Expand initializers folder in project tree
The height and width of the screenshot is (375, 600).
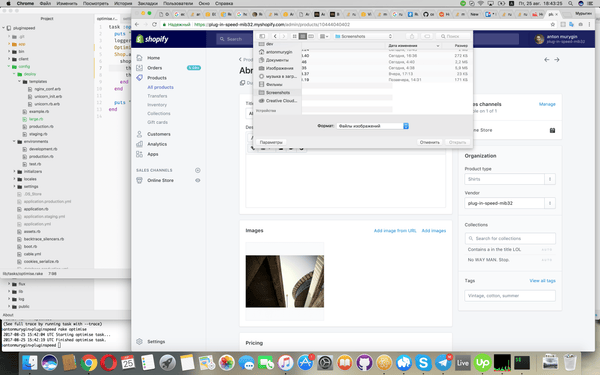[x=15, y=171]
